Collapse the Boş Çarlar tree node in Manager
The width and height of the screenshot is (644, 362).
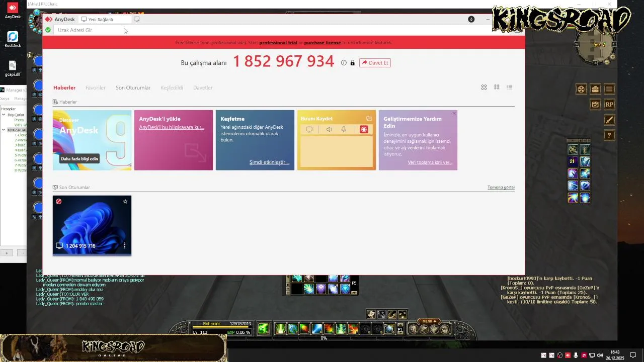tap(3, 115)
